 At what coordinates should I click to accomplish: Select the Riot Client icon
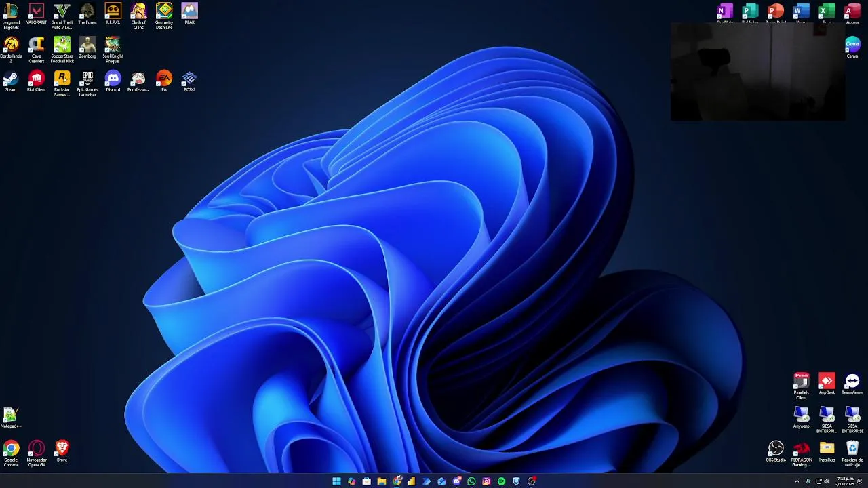(x=37, y=82)
